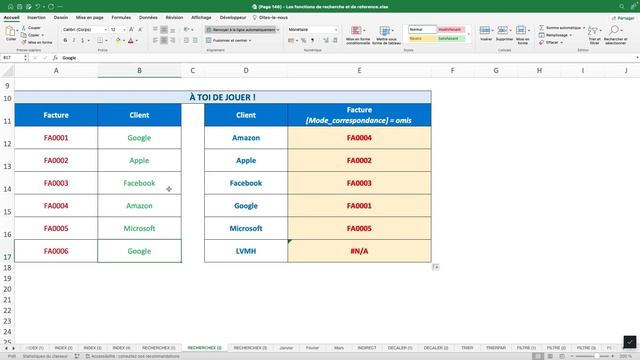Select the Microsoft cell in green Client column
The image size is (640, 360).
[139, 229]
